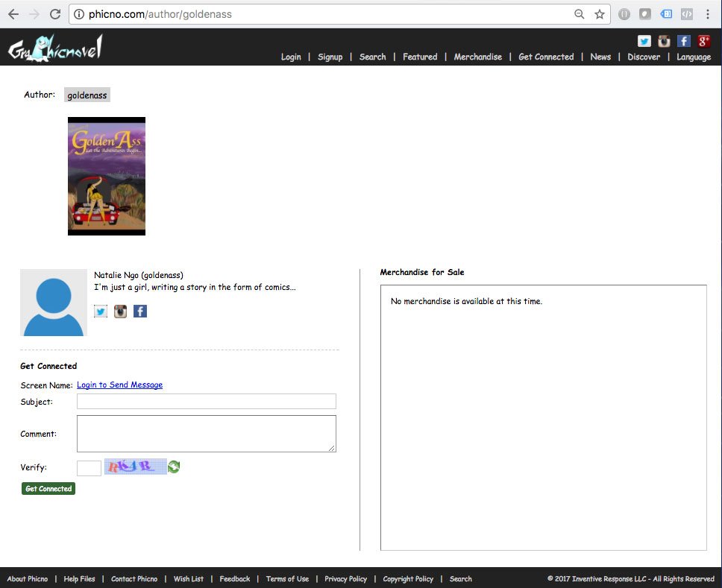This screenshot has height=588, width=722.
Task: Open Search link in the footer
Action: click(460, 579)
